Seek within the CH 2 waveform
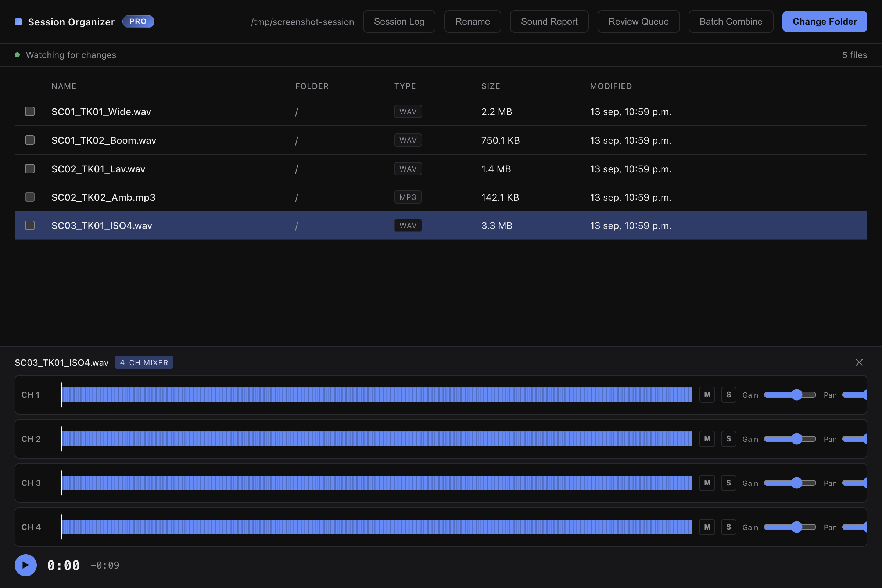 pos(376,439)
